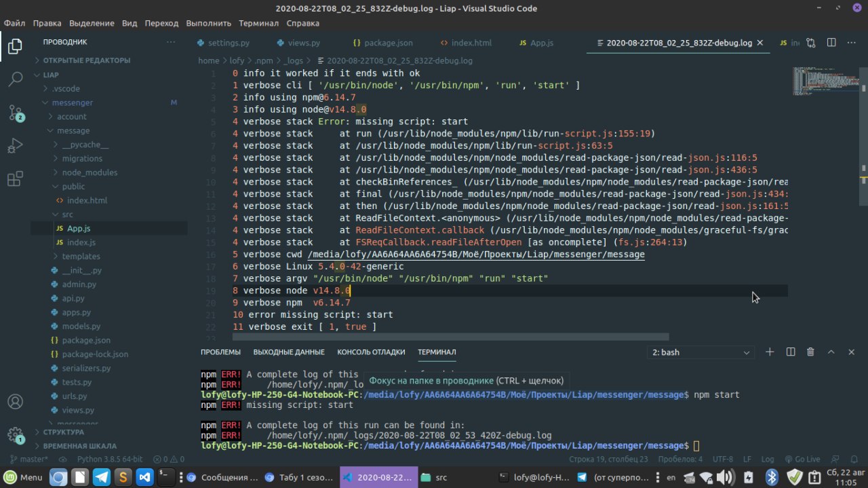Open Source Control view with 2 changes
The height and width of the screenshot is (488, 868).
tap(15, 113)
